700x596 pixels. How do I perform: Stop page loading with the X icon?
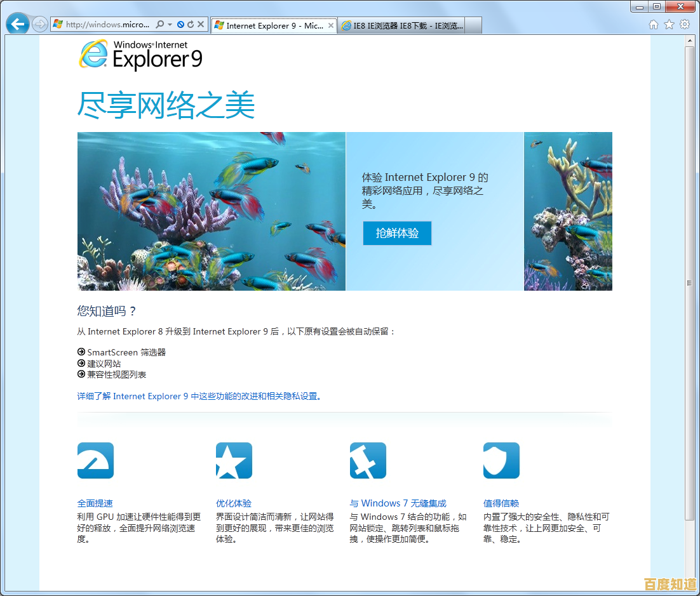coord(201,25)
